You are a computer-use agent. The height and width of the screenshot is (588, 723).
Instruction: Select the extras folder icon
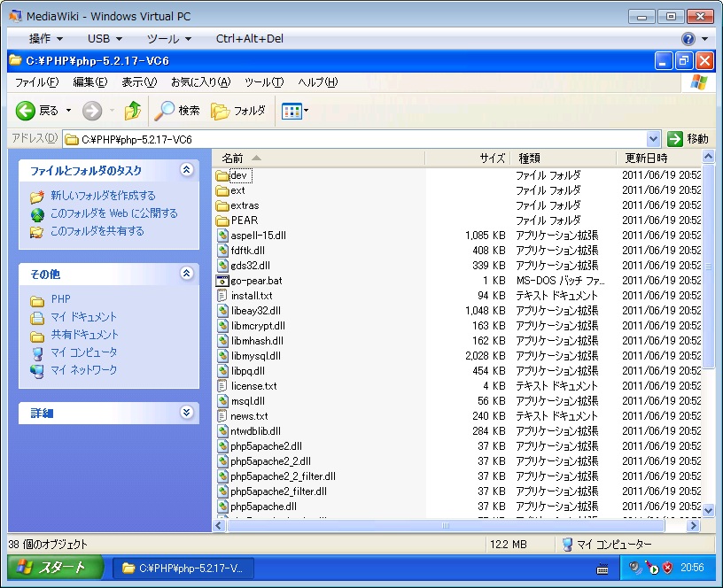222,205
